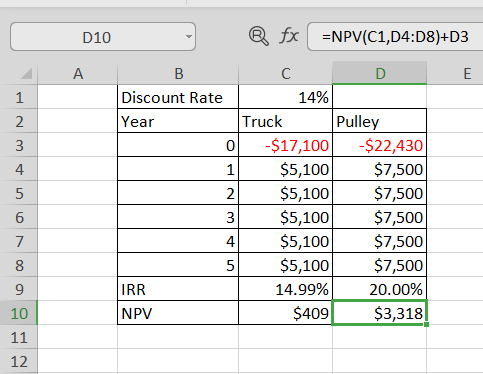Click the Name Box showing D10
483x374 pixels.
pyautogui.click(x=103, y=37)
